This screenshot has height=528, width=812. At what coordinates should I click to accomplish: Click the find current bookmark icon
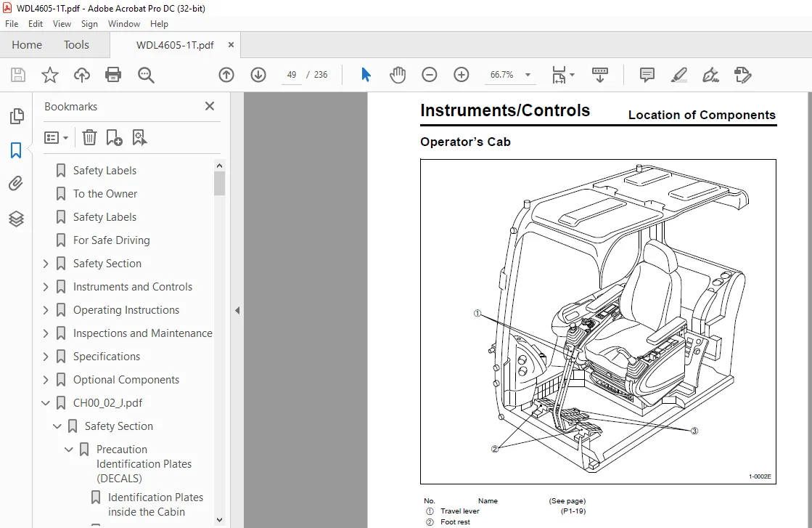139,137
